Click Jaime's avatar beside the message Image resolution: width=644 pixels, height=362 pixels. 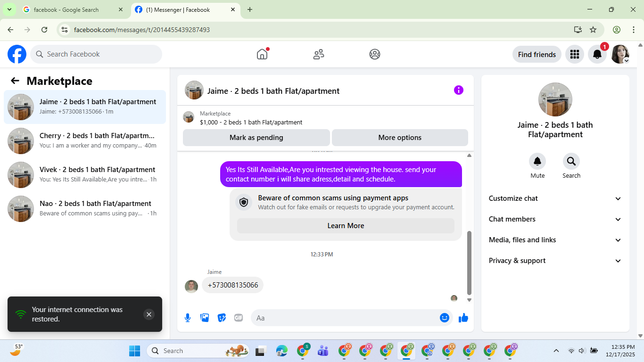(191, 287)
